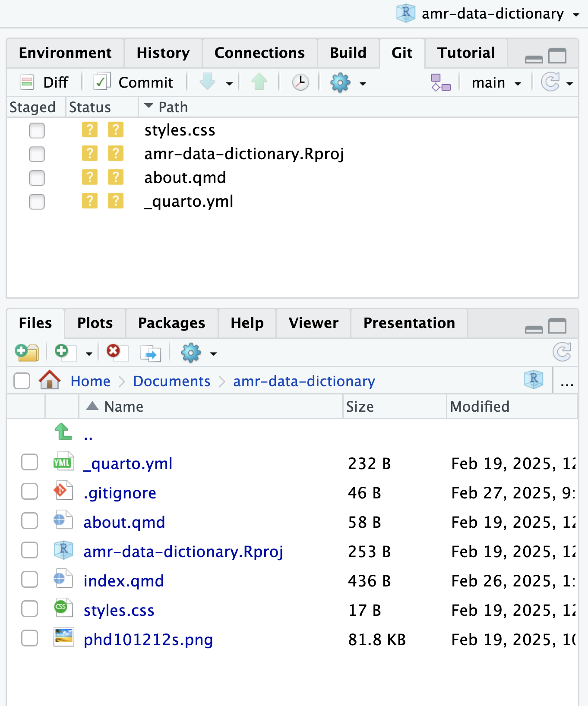The width and height of the screenshot is (588, 706).
Task: Create a new branch icon
Action: point(441,82)
